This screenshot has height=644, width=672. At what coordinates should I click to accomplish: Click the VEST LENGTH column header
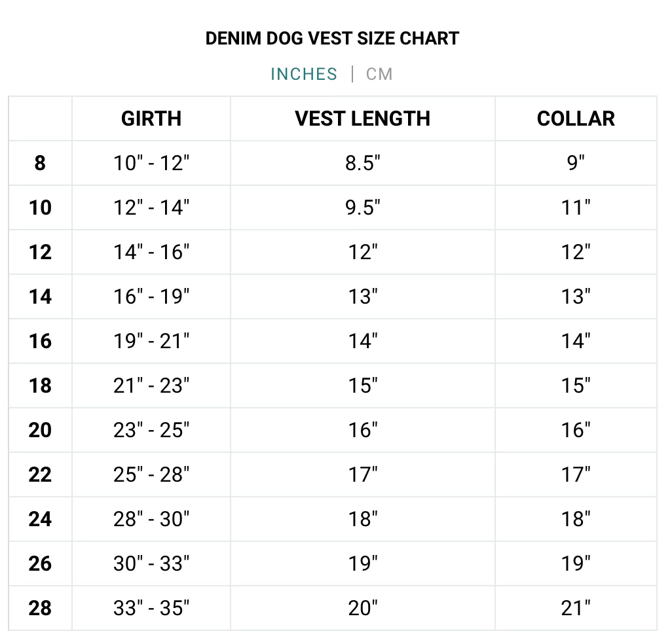point(362,118)
